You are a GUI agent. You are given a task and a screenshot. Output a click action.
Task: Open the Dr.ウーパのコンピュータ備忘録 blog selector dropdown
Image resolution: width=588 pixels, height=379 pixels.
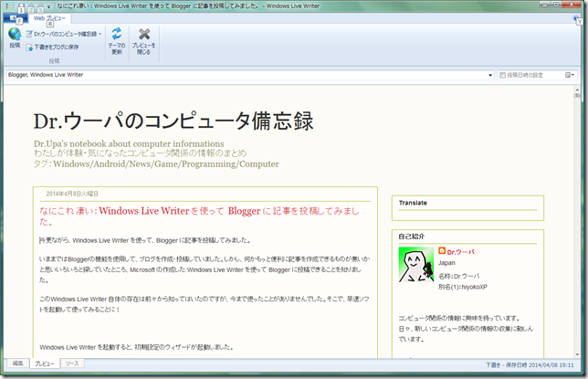(x=64, y=34)
